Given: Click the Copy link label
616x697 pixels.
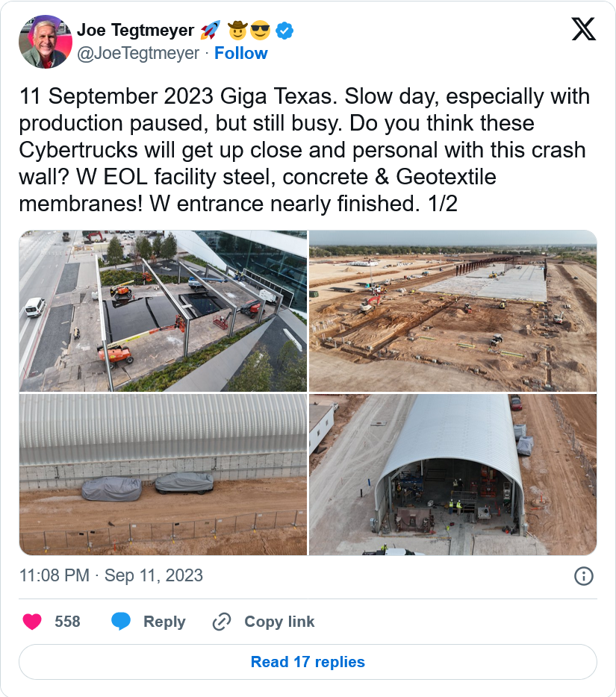Looking at the screenshot, I should tap(279, 622).
